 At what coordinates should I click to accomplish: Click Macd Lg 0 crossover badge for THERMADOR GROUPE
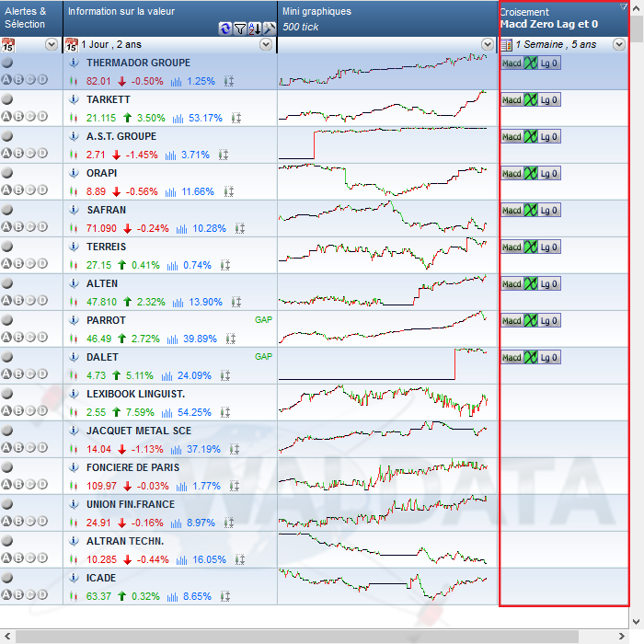[531, 63]
